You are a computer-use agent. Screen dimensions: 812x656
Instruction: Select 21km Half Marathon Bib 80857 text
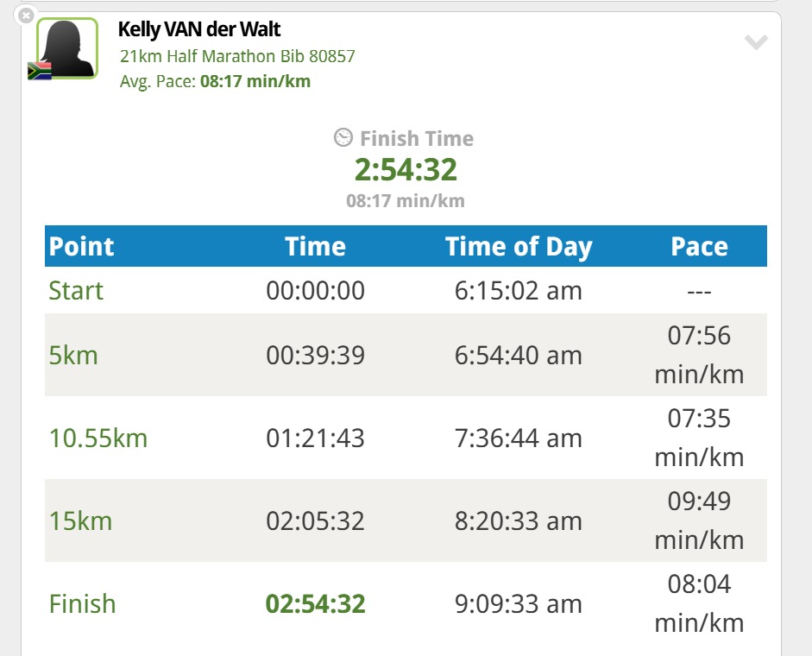click(x=237, y=56)
